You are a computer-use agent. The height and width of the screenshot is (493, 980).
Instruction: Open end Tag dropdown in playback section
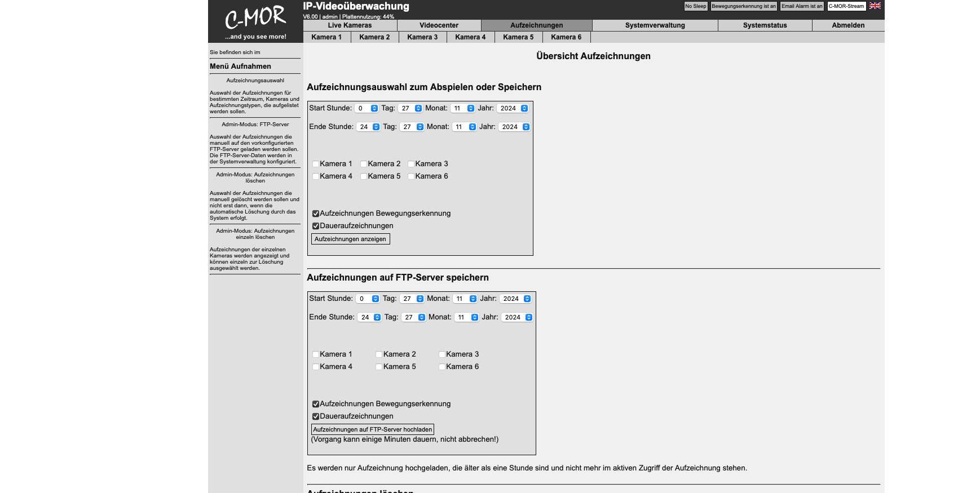[x=412, y=127]
